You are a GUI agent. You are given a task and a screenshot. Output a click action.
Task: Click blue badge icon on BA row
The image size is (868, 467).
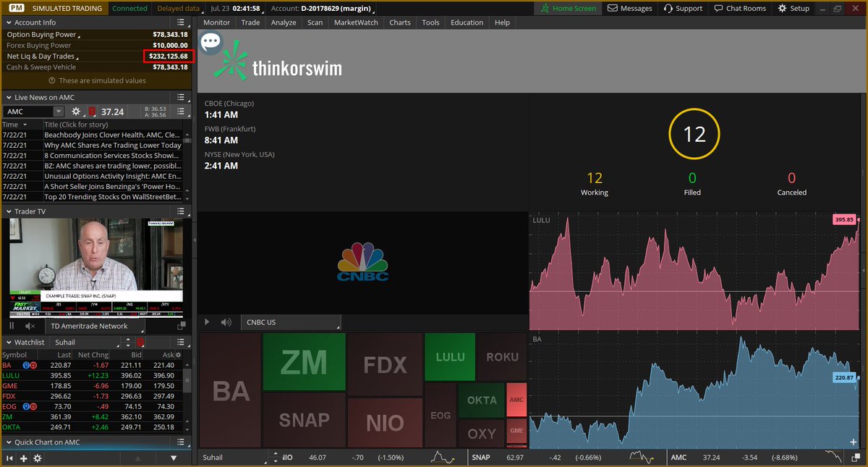pos(26,365)
